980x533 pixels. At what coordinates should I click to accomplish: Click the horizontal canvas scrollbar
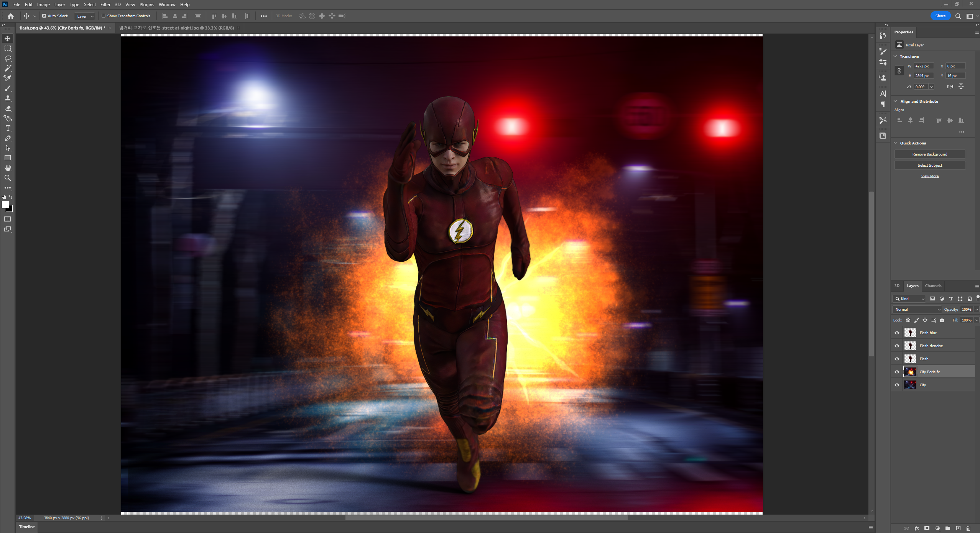[x=486, y=518]
